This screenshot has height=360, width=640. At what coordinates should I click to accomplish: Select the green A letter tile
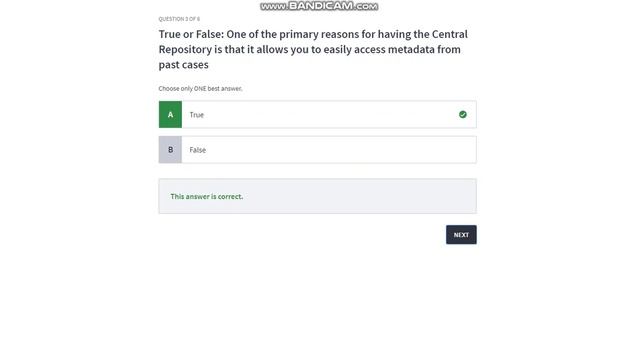[170, 115]
